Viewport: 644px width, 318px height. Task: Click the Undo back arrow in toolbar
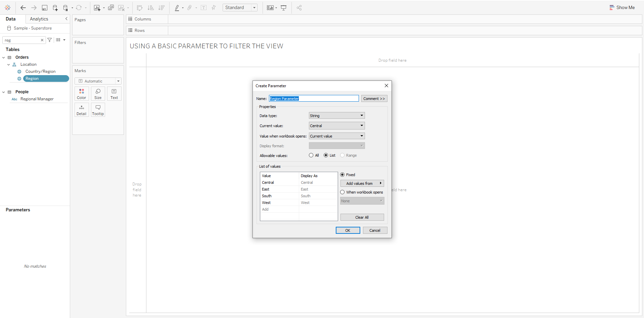[23, 8]
